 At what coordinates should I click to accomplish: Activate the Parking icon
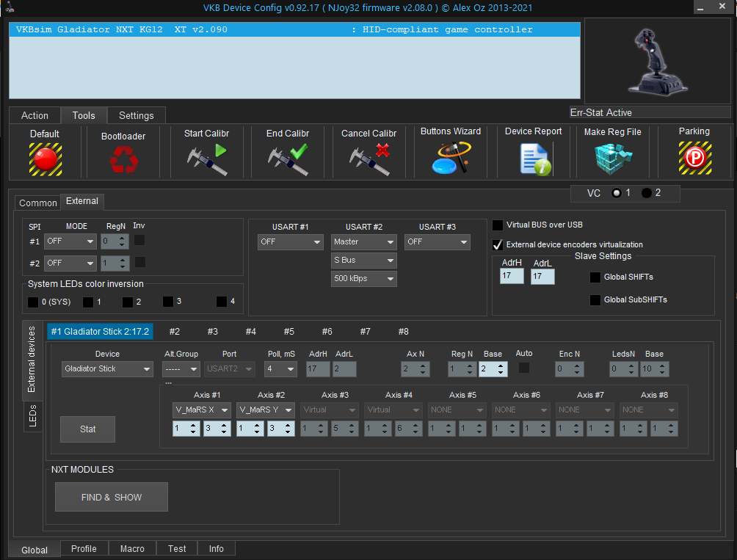click(694, 158)
